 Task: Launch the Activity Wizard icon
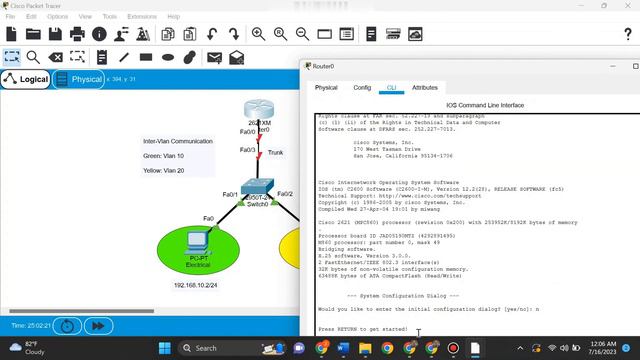[x=143, y=34]
